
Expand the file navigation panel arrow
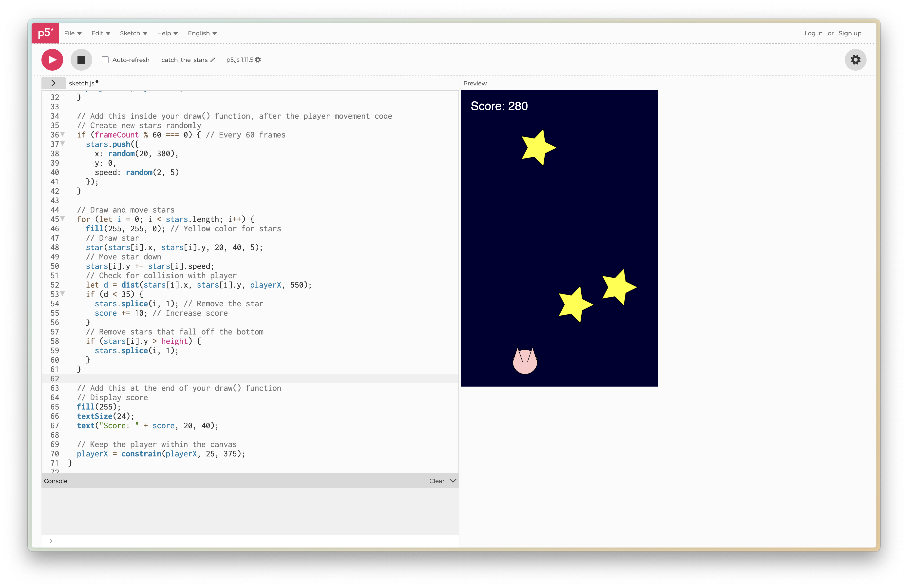click(x=53, y=83)
